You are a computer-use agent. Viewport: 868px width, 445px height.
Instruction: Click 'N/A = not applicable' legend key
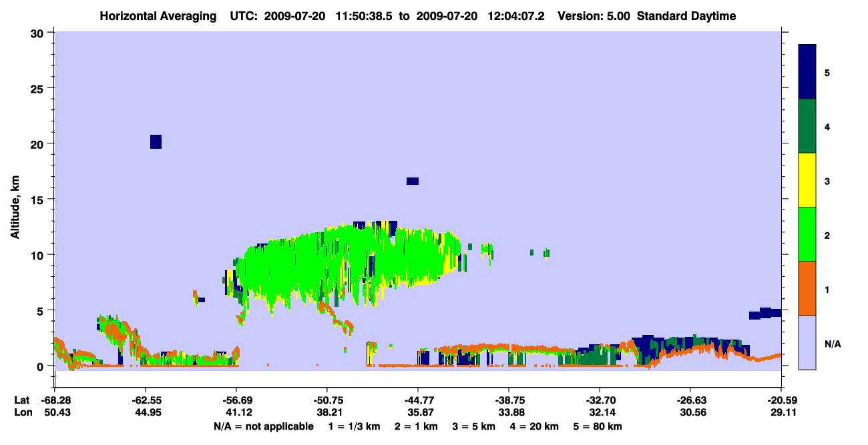263,426
